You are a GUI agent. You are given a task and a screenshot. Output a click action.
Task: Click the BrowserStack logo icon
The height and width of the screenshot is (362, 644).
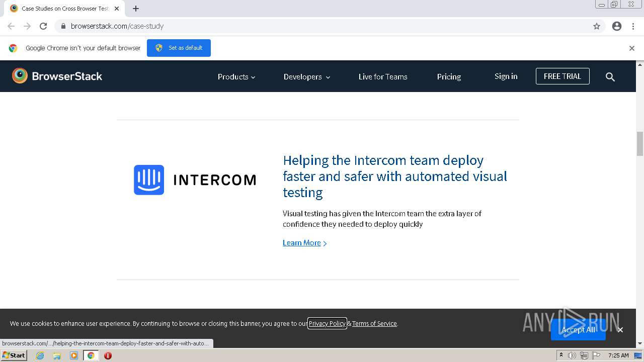pyautogui.click(x=20, y=76)
